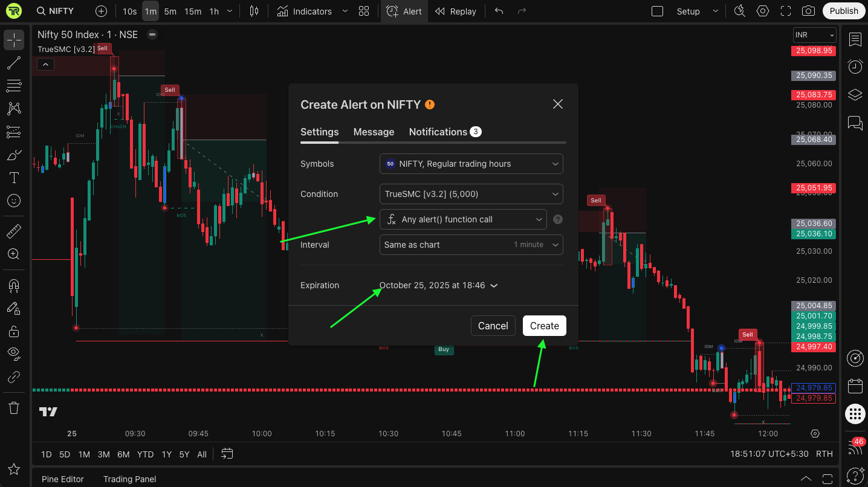This screenshot has width=868, height=487.
Task: Collapse the TrueSMC indicator legend
Action: [x=45, y=64]
